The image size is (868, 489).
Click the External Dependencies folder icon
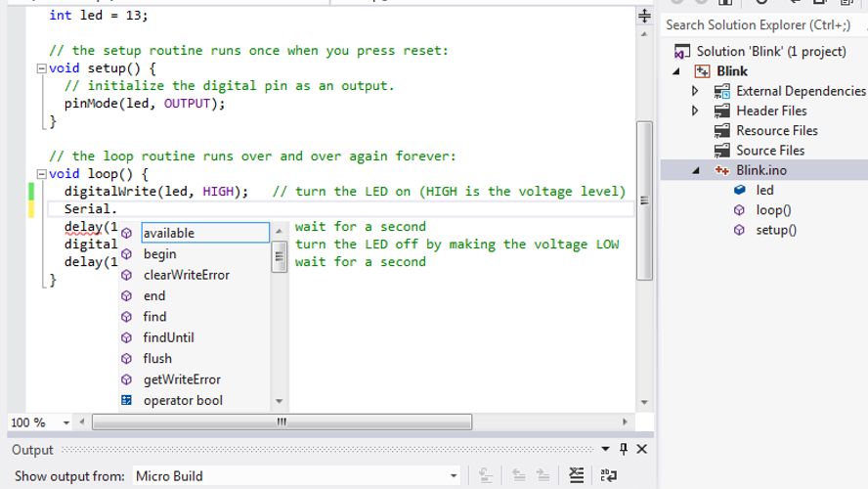pos(721,91)
